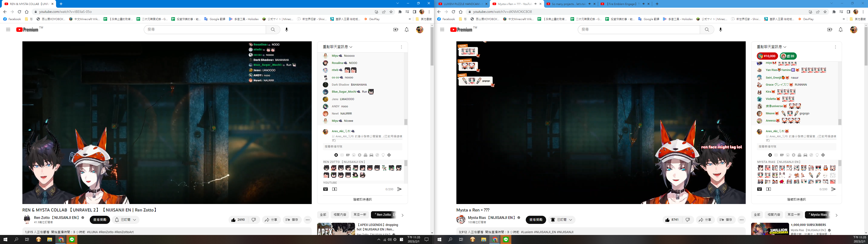Show next chips arrow beside Mysta Rias chip
The image size is (868, 244).
pos(836,215)
